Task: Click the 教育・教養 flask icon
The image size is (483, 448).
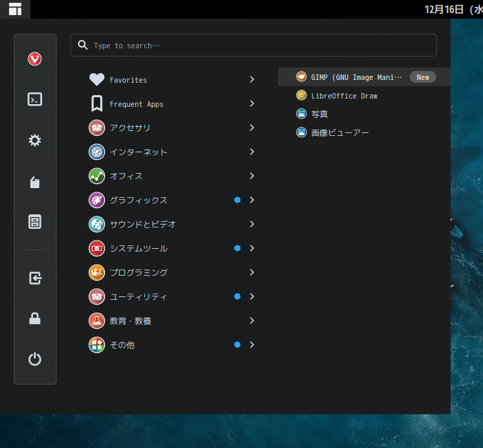Action: pos(97,320)
